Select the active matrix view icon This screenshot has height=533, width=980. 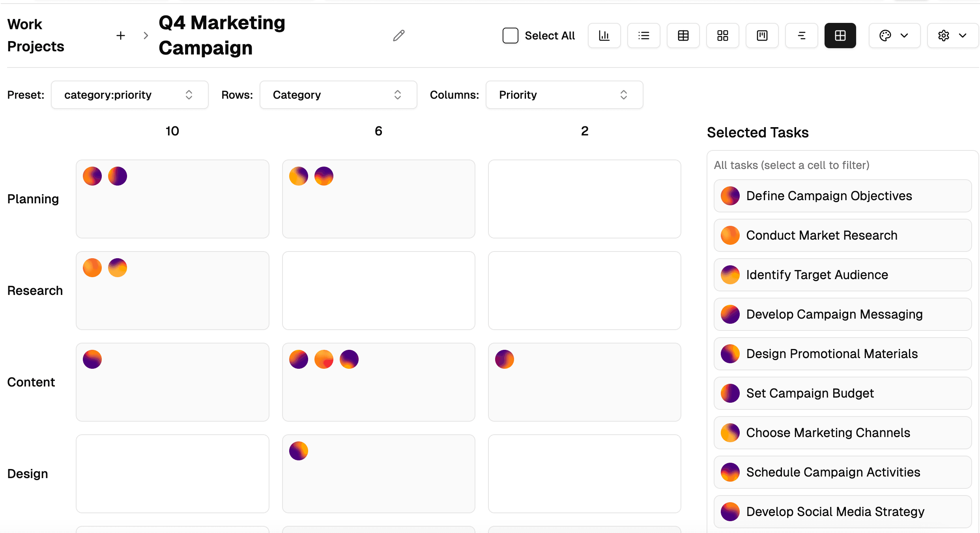pyautogui.click(x=840, y=36)
